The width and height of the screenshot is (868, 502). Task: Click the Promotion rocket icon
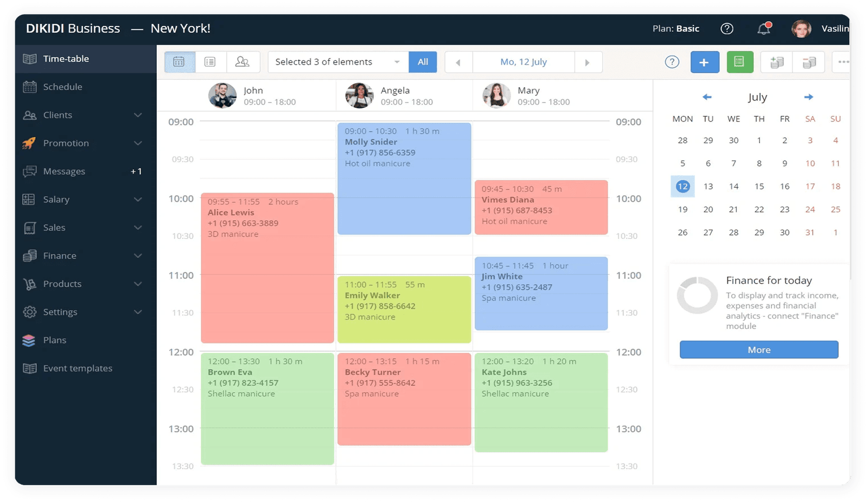(29, 143)
